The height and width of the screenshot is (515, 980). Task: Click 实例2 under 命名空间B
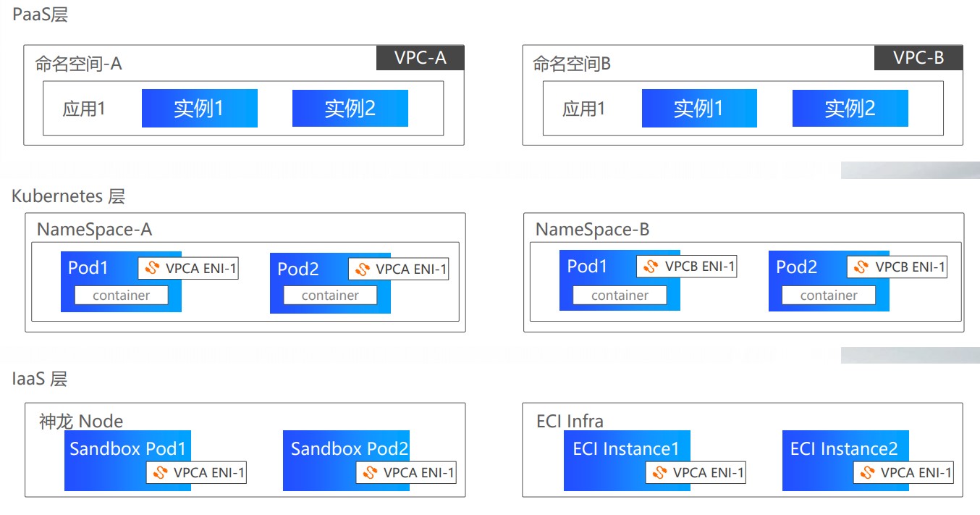(850, 109)
